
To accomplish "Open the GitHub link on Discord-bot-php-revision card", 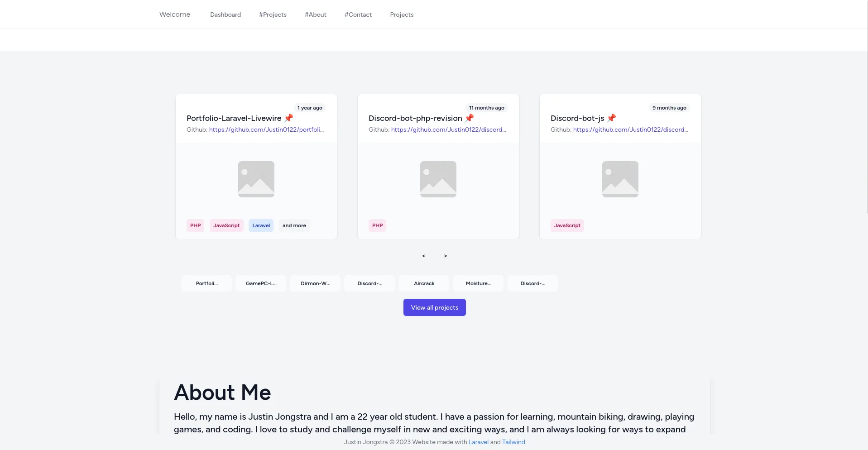I will tap(448, 129).
